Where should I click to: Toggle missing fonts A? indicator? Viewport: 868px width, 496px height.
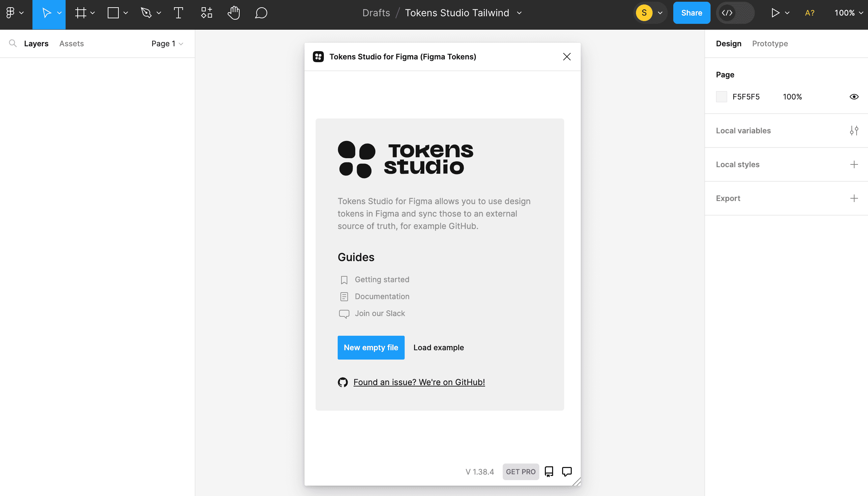tap(809, 13)
